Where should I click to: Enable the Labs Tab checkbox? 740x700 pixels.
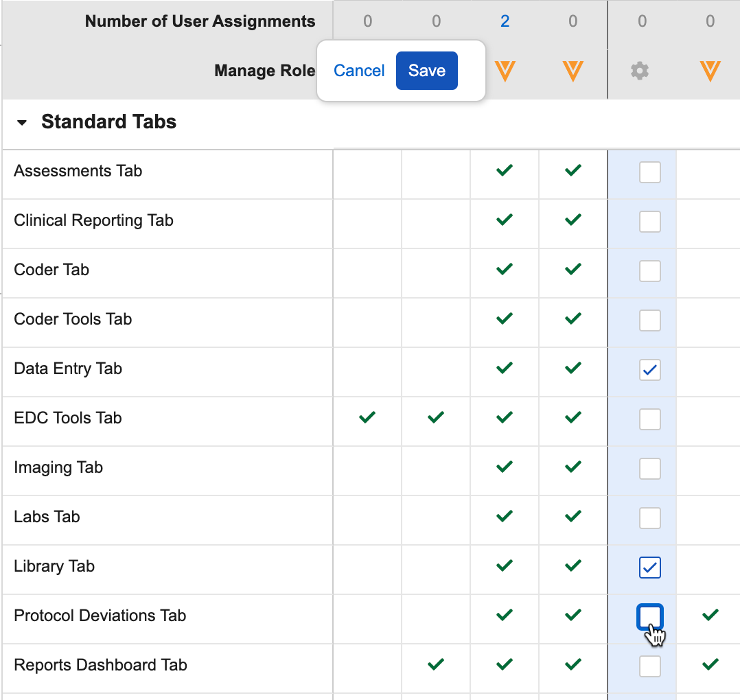(649, 518)
